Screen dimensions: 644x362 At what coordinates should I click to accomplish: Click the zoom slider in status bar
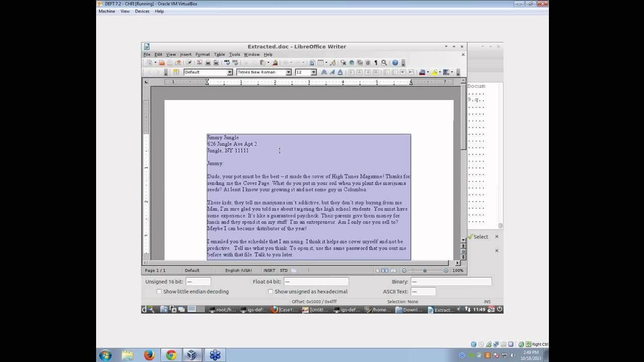click(425, 270)
